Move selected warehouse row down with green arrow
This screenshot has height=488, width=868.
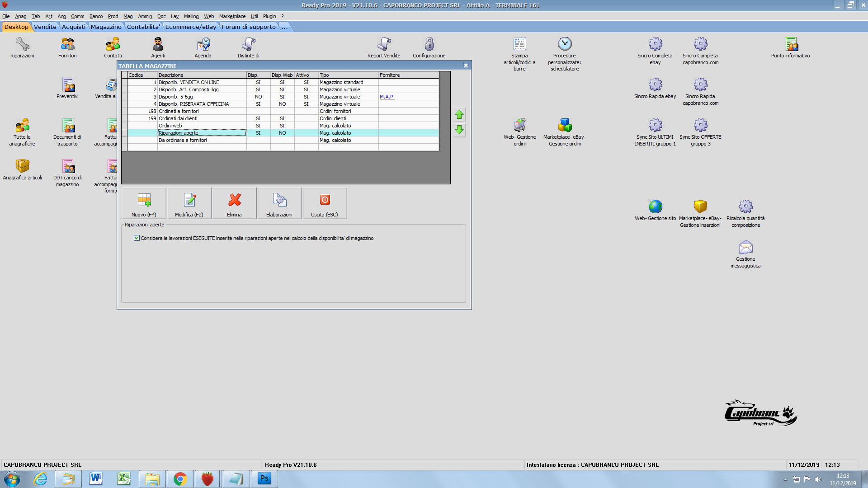click(x=459, y=130)
